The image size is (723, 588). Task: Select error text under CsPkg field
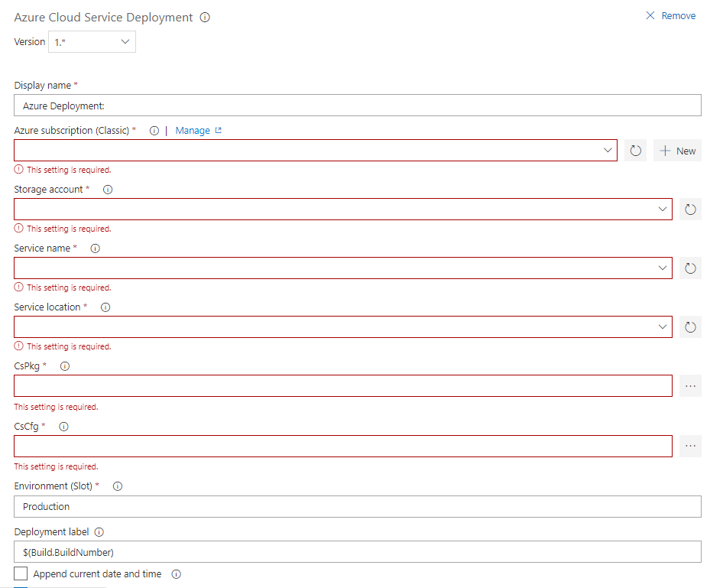(x=57, y=407)
